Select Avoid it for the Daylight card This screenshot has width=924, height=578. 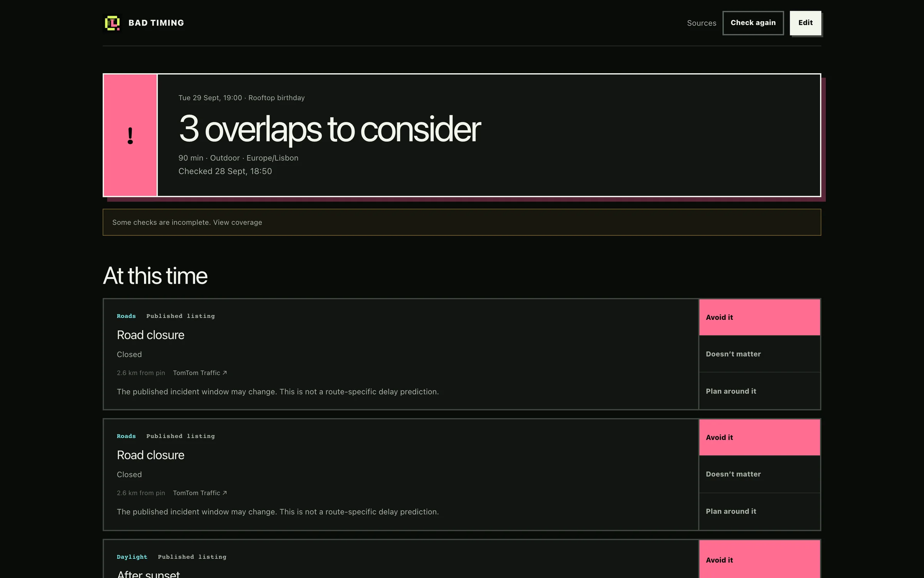click(x=759, y=560)
